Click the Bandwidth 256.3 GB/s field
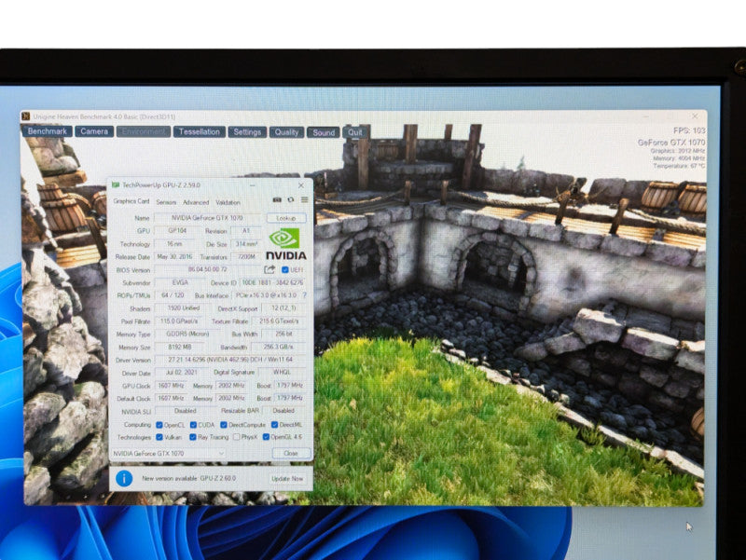Screen dimensions: 746x560 (279, 347)
